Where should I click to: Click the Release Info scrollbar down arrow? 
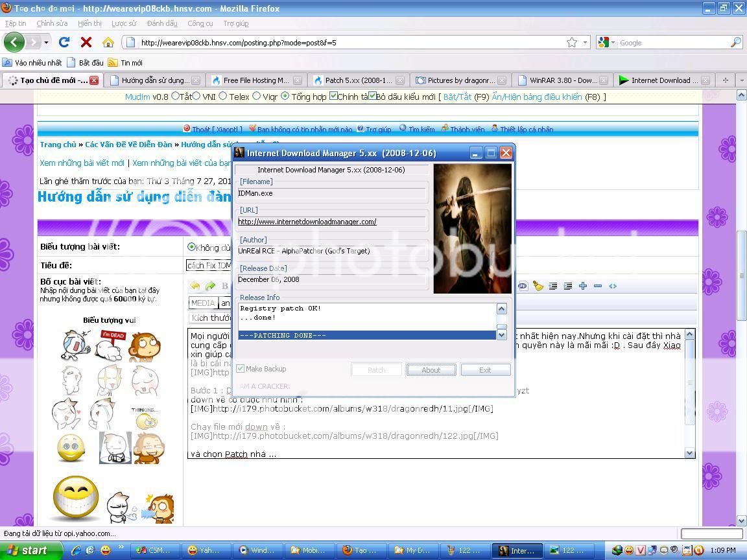[x=501, y=334]
